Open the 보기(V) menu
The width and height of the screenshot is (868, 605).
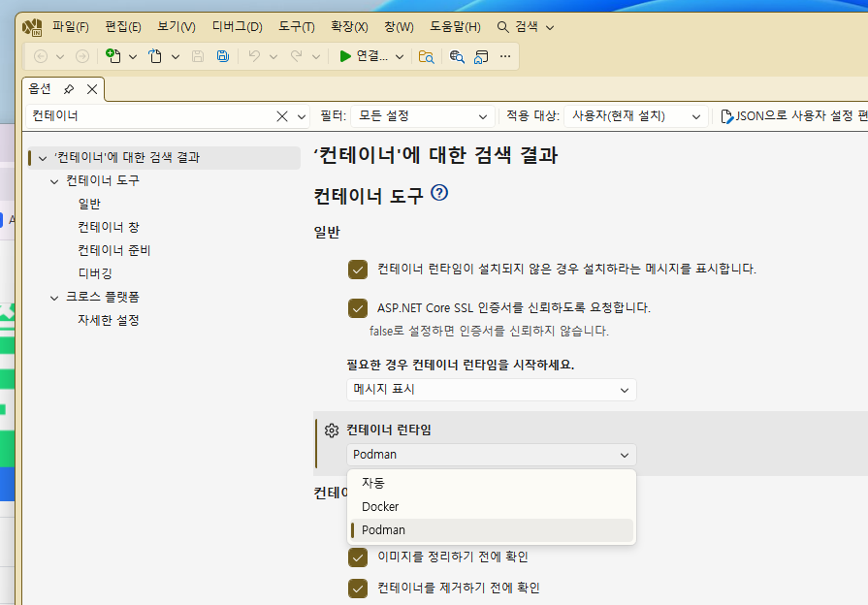tap(177, 27)
